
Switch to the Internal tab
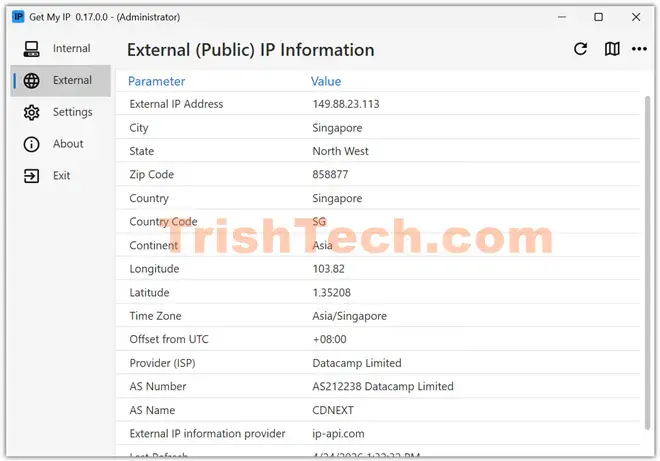point(71,48)
